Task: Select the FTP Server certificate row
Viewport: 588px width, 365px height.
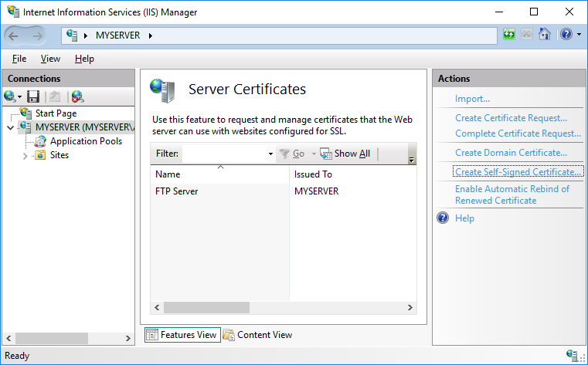Action: 177,191
